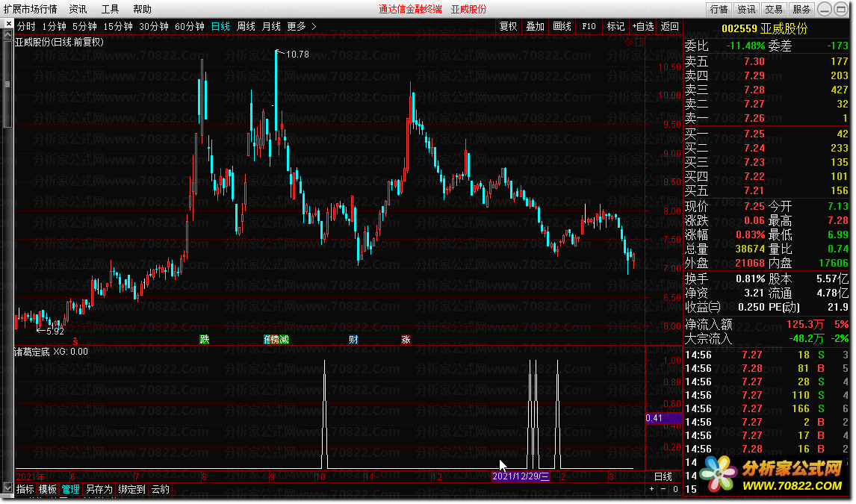Click the 卖一 7.26 ask price row
This screenshot has width=856, height=504.
click(x=766, y=119)
